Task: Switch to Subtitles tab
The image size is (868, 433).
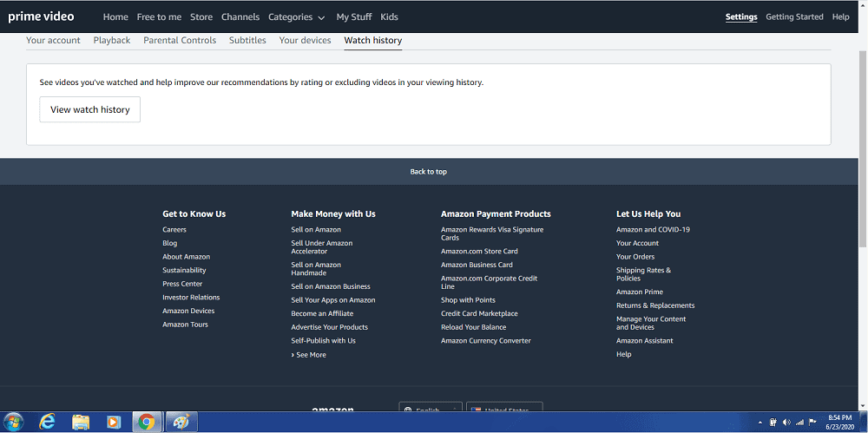Action: [247, 41]
